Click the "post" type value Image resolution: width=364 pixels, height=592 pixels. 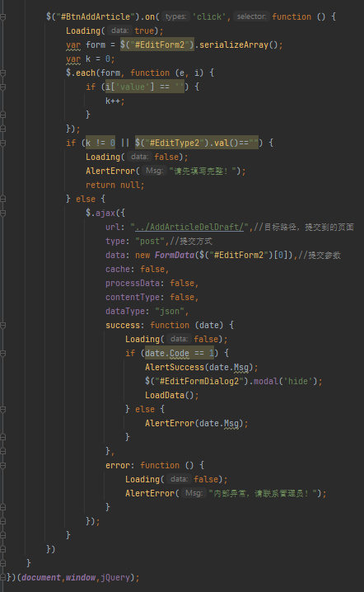[x=150, y=241]
